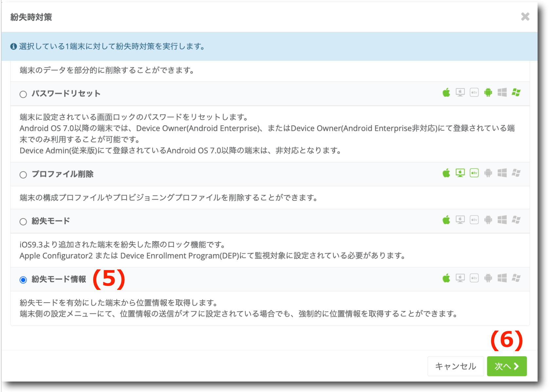Click the line 端末に設定されている画面ロックのパスワードをリセットします。
This screenshot has height=392, width=551.
point(134,117)
